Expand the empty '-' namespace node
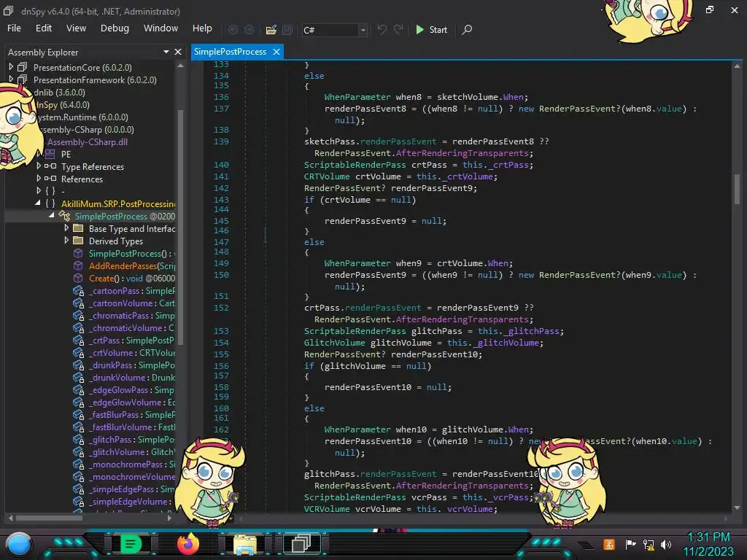 [39, 191]
